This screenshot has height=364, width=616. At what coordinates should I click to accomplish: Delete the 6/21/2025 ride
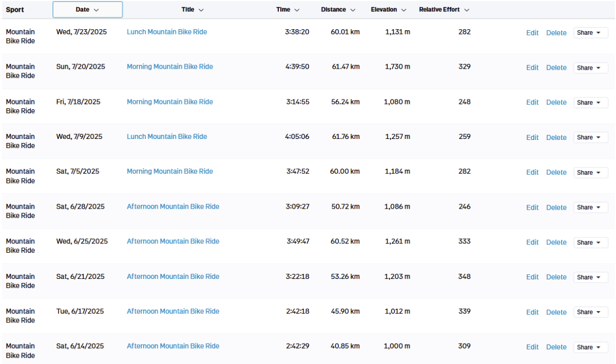point(556,277)
